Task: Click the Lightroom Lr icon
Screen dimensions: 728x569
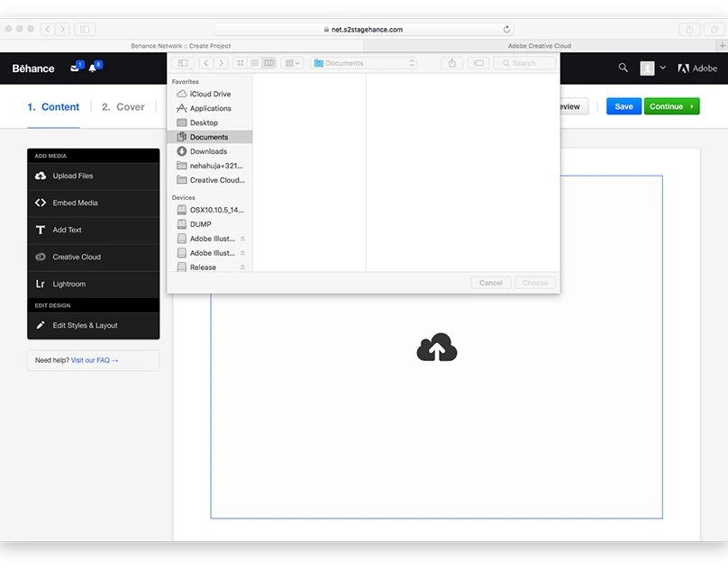Action: [41, 284]
